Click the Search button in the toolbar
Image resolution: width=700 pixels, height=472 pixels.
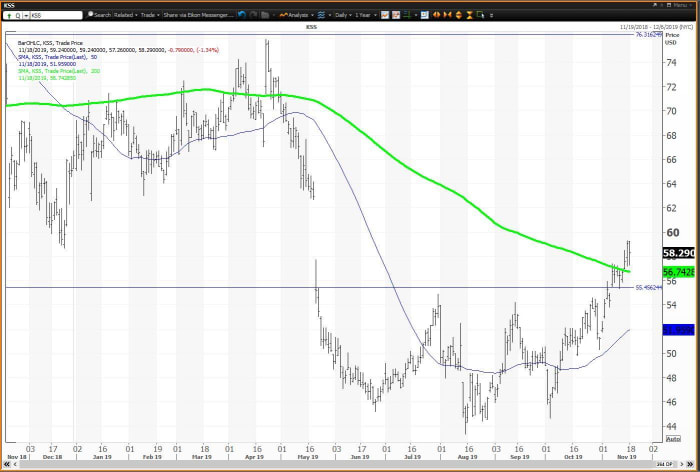coord(100,15)
